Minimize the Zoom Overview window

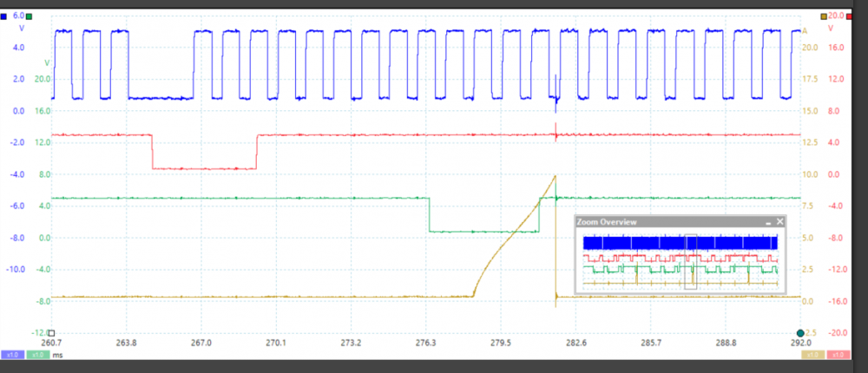pyautogui.click(x=768, y=222)
